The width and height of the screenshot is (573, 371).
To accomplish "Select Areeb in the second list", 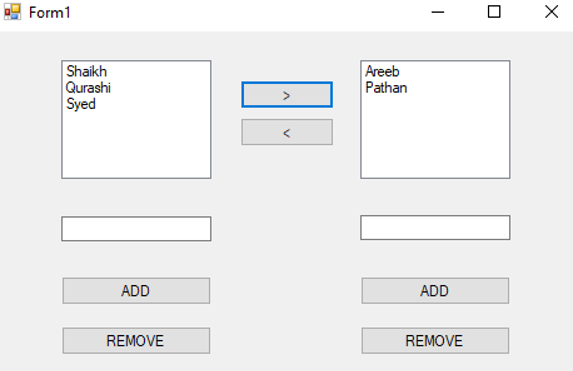I will (x=382, y=71).
